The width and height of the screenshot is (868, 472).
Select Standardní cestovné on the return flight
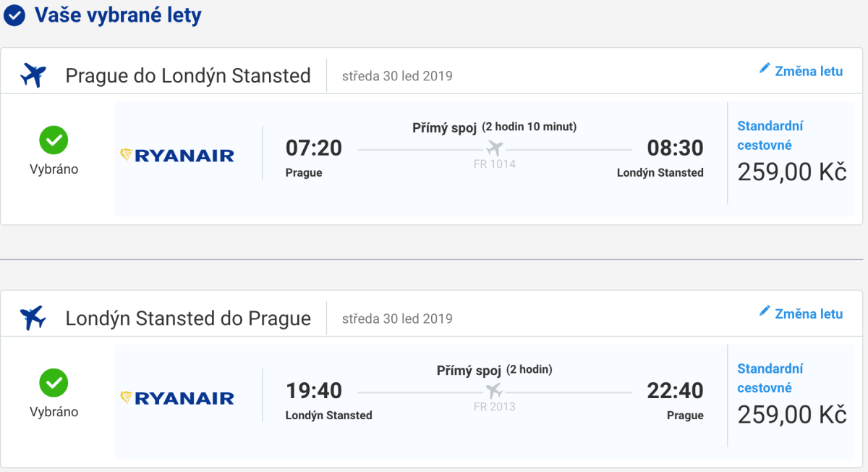[x=770, y=378]
